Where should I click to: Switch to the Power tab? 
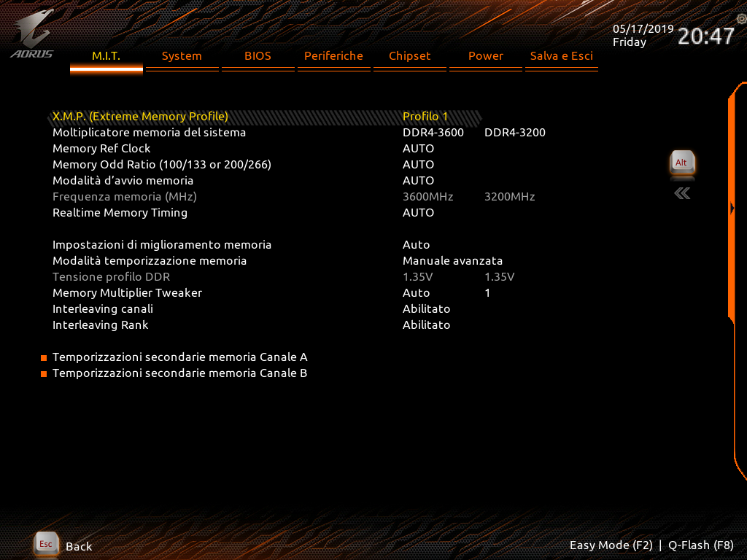(x=485, y=55)
